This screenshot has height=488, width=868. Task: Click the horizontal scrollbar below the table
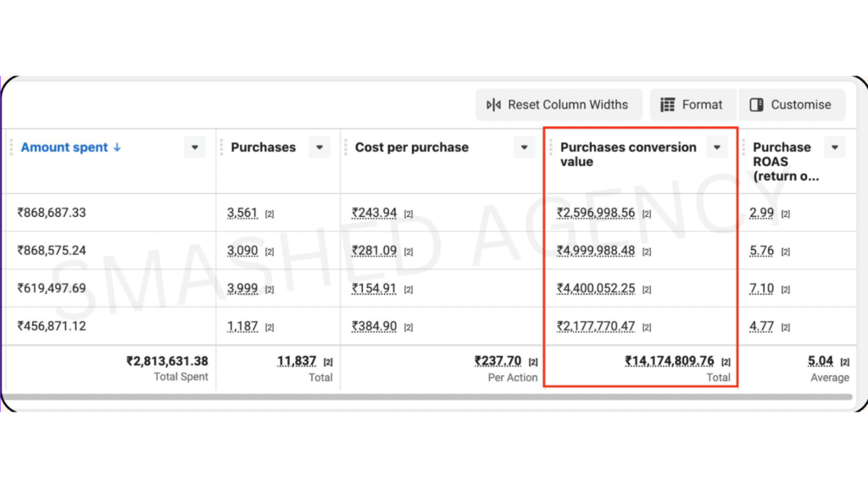click(424, 396)
